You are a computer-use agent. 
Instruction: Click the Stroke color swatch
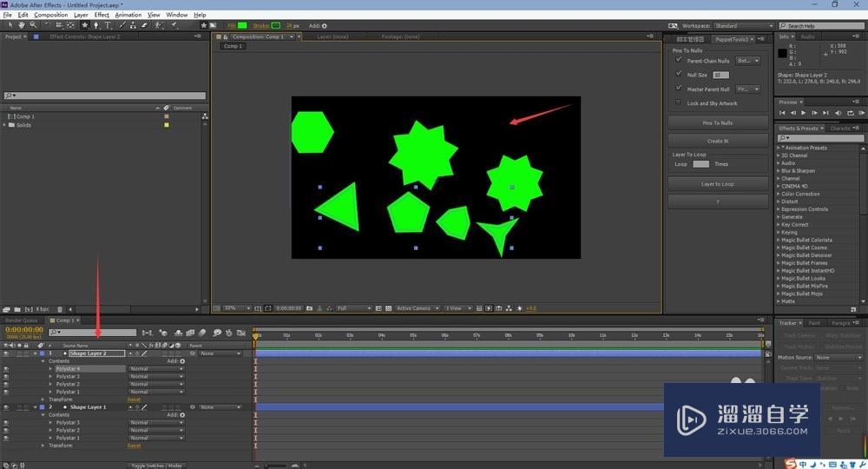[276, 25]
